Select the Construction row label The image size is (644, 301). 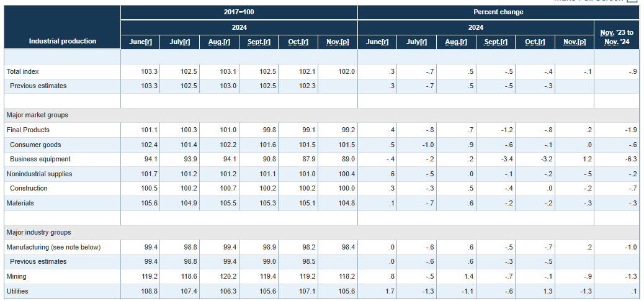coord(29,189)
